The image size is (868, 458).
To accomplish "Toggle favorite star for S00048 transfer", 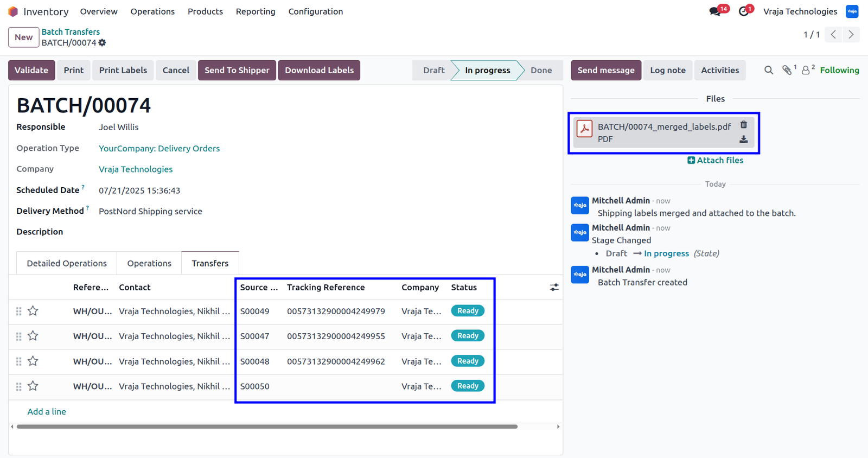I will pos(33,361).
